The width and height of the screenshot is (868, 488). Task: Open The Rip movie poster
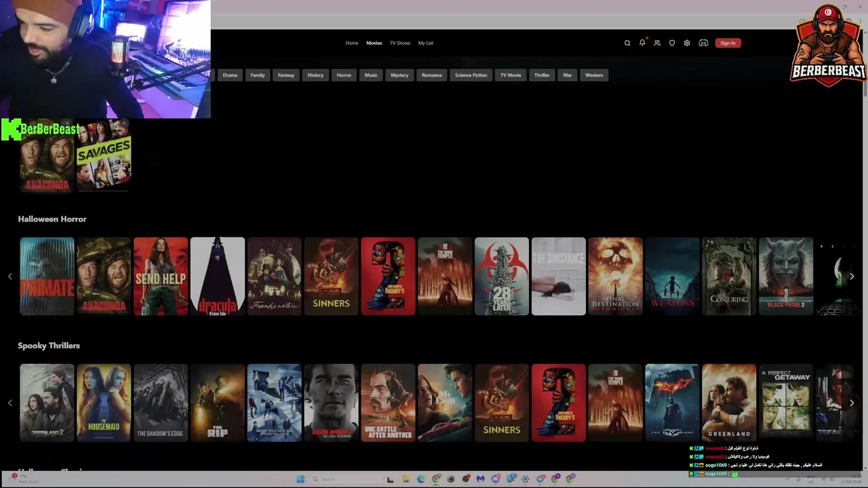coord(218,403)
